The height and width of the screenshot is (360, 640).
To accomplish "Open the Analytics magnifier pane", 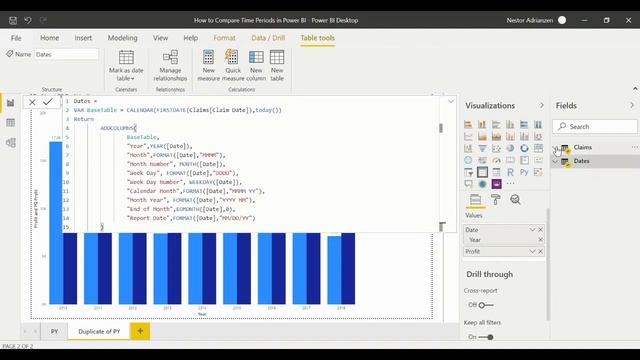I will [515, 200].
